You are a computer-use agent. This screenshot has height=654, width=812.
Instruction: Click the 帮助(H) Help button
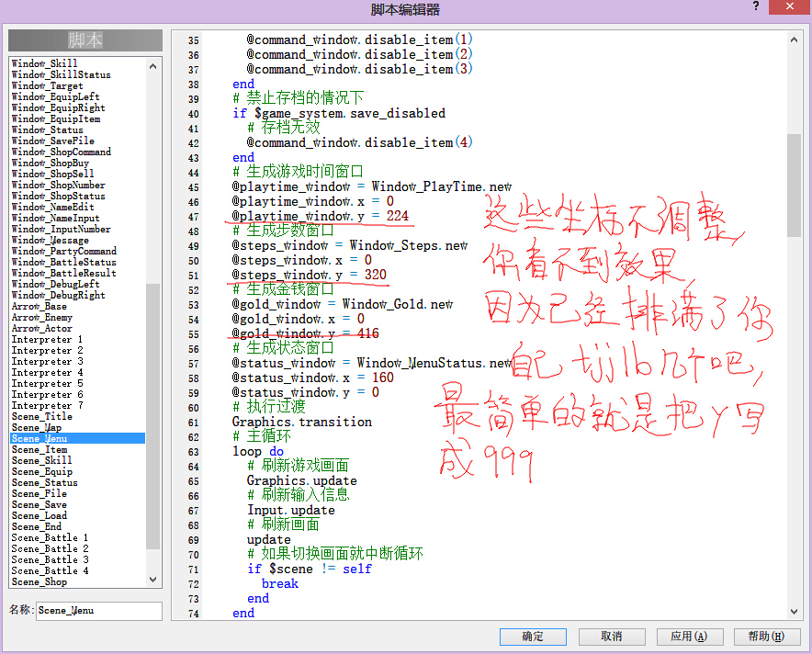[x=767, y=637]
